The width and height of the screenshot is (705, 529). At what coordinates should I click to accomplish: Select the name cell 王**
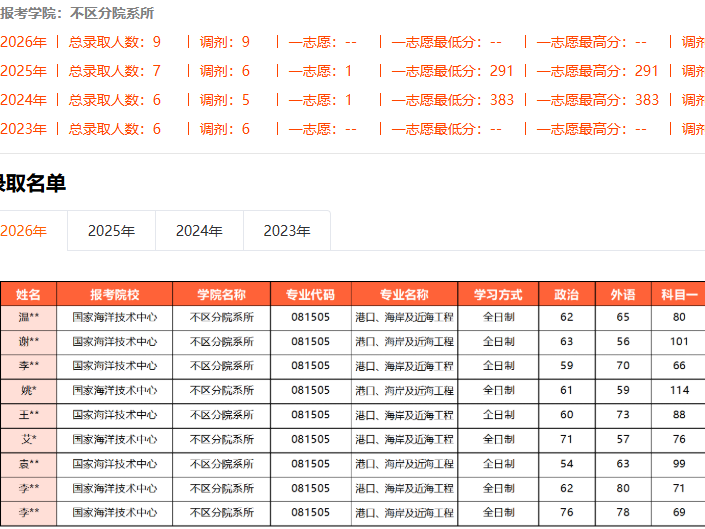point(28,415)
